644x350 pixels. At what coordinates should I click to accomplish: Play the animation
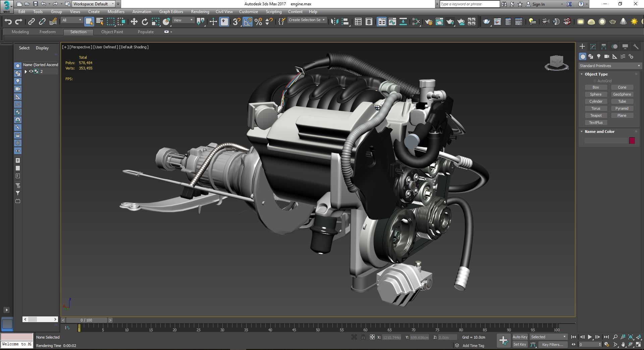coord(590,337)
